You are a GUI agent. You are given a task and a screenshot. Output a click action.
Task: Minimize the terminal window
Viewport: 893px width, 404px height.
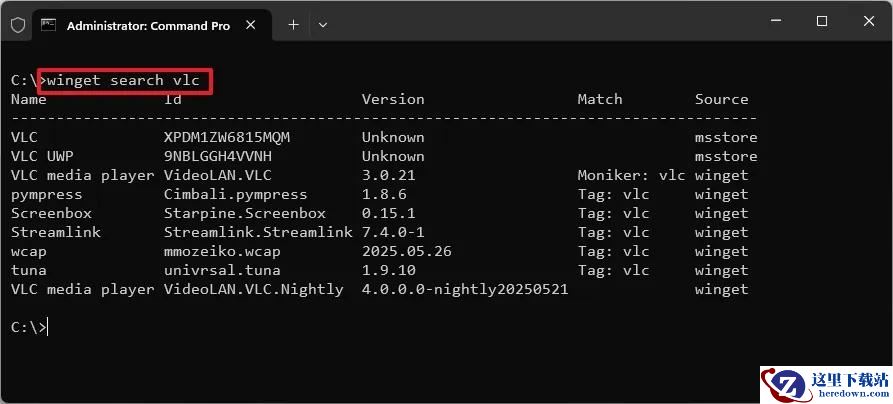coord(775,22)
